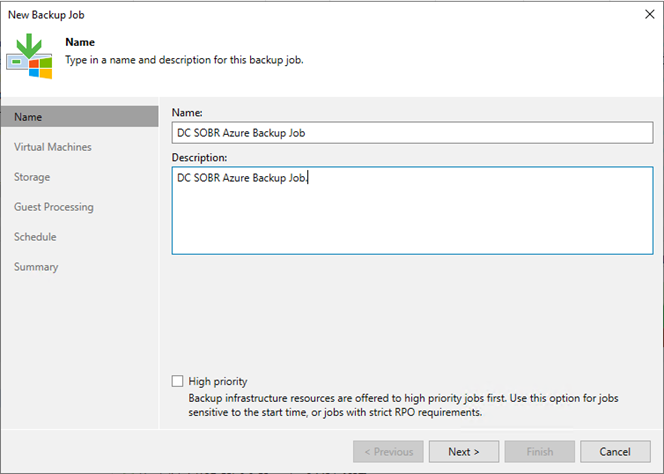Click the disabled Previous button
The height and width of the screenshot is (474, 664).
(388, 452)
